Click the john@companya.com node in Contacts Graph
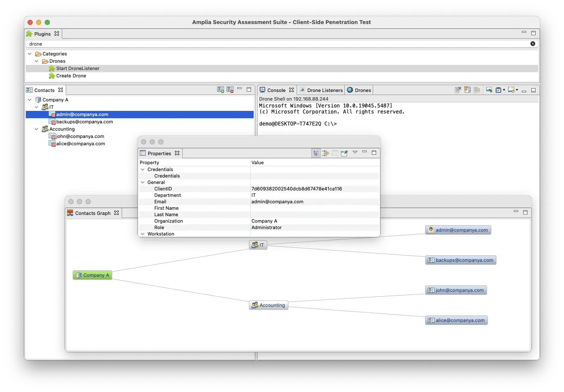 click(456, 290)
